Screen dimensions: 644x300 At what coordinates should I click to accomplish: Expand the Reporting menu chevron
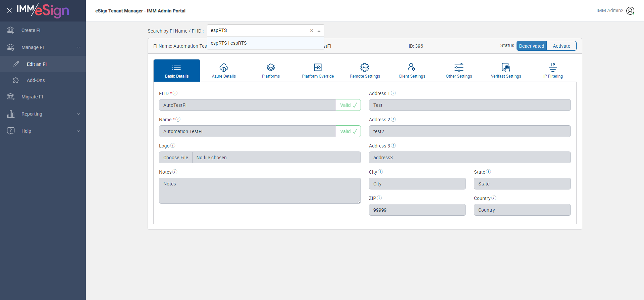coord(78,114)
